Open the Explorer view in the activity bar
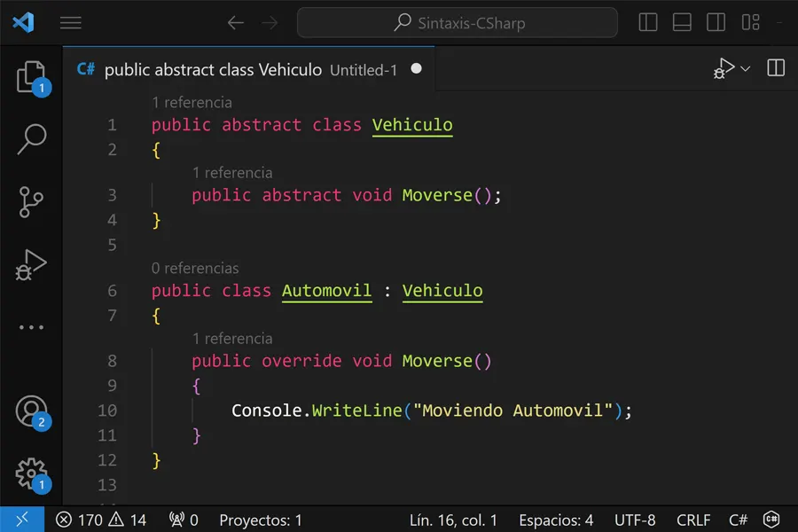 coord(31,78)
